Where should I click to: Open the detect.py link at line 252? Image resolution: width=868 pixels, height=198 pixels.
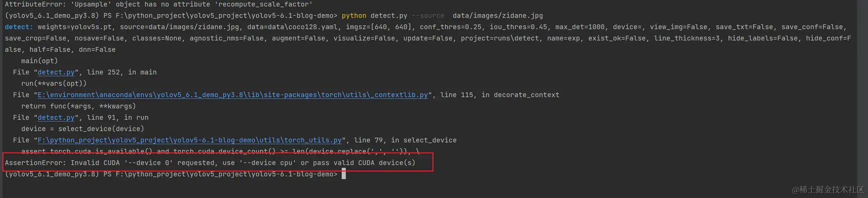click(56, 72)
